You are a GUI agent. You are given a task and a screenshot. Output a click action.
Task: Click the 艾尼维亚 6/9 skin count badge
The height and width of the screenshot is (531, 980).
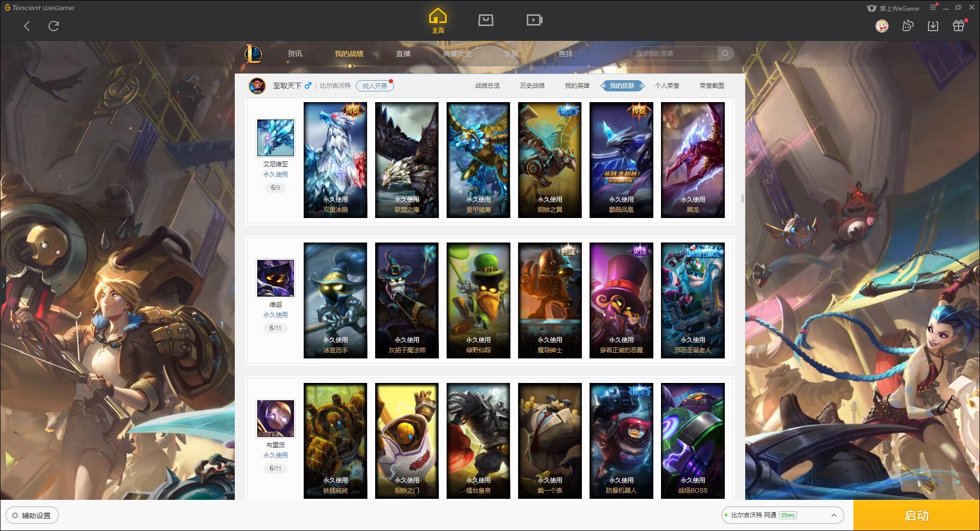pos(276,188)
